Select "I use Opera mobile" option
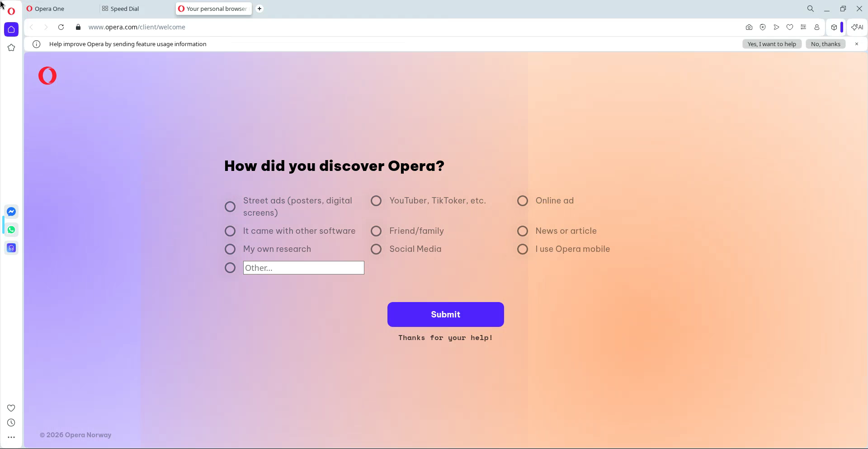 (523, 249)
